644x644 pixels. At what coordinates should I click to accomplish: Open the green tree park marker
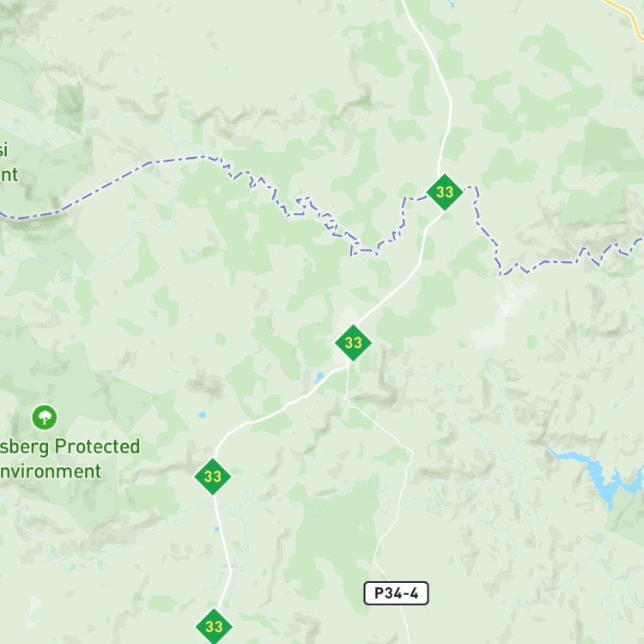tap(45, 417)
